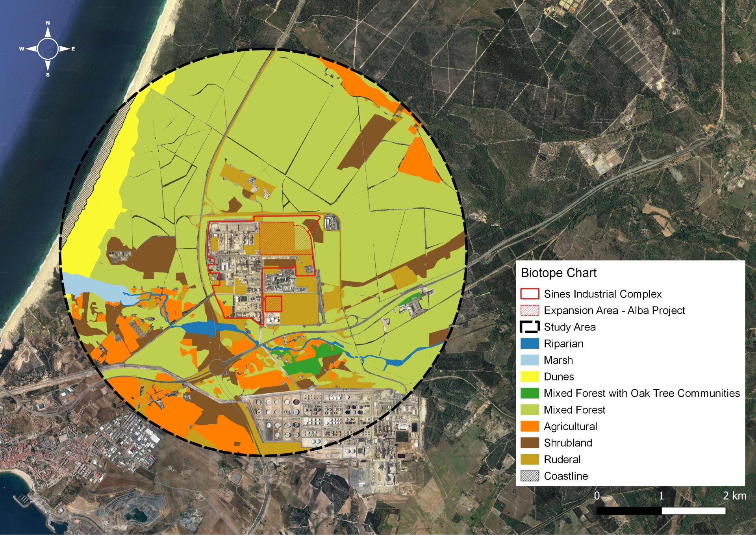Click the Sines Industrial Complex red outline symbol
756x535 pixels.
[530, 294]
